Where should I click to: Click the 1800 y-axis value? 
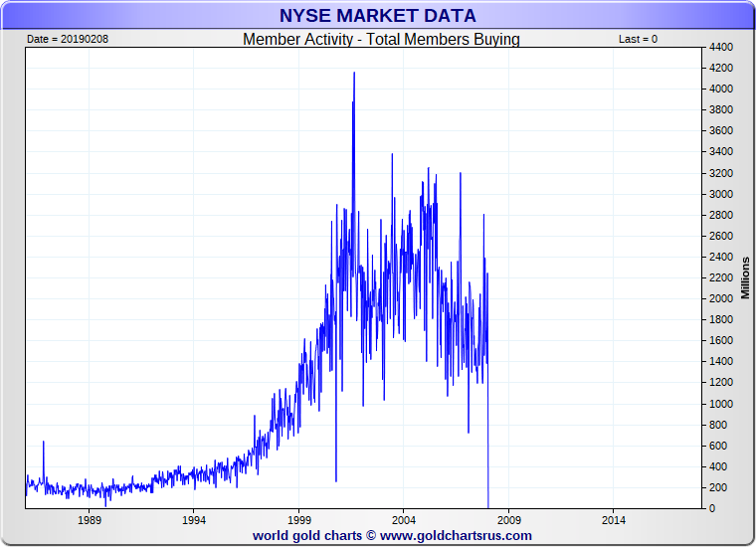[x=721, y=319]
